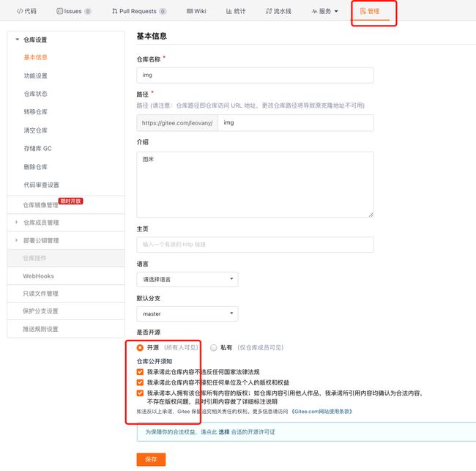Screen dimensions: 476x471
Task: Toggle the 不侵犯任何单位及个人的版权 checkbox
Action: coord(140,382)
